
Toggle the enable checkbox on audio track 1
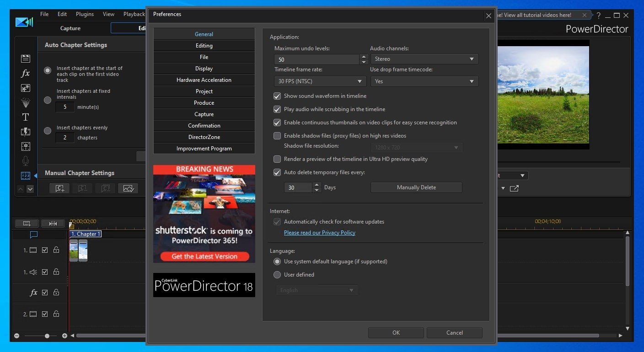click(x=45, y=272)
